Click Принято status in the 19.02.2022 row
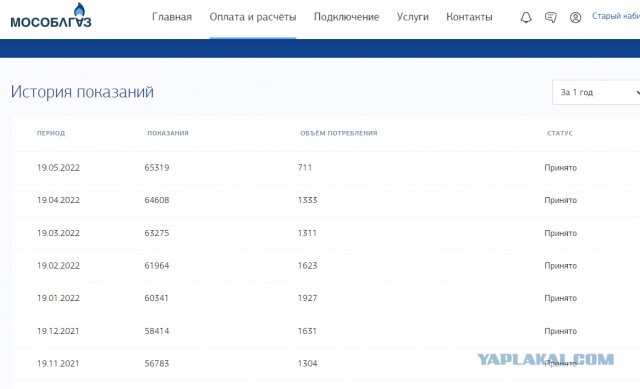 tap(560, 266)
